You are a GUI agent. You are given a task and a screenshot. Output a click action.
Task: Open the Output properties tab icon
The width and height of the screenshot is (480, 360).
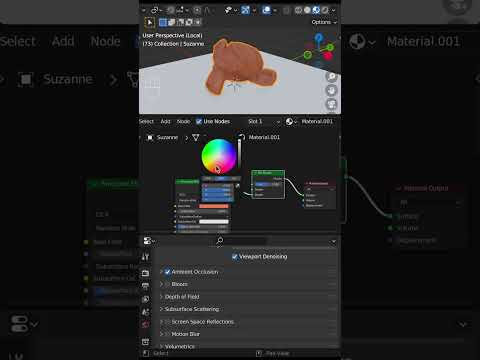145,286
